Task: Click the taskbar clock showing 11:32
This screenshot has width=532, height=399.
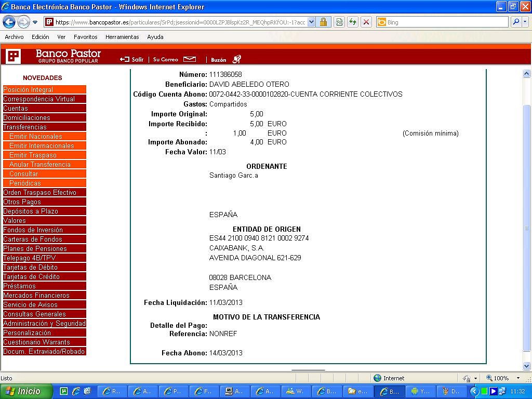Action: (x=517, y=392)
